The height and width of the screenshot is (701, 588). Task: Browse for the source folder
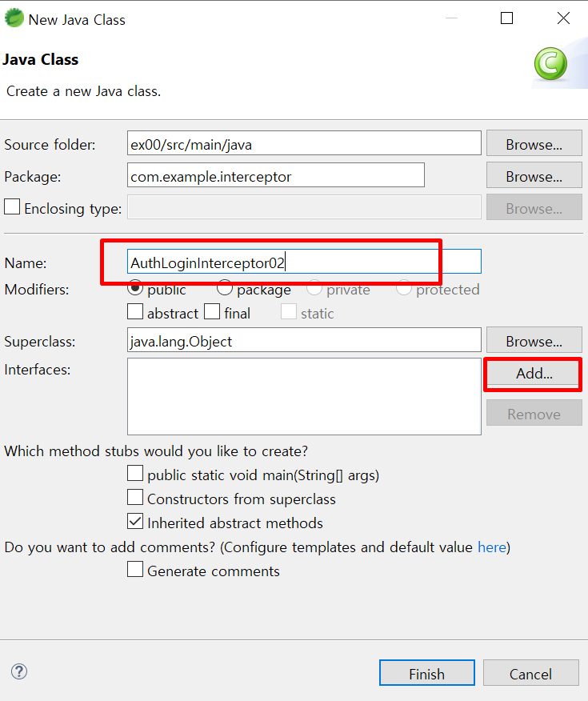[534, 143]
